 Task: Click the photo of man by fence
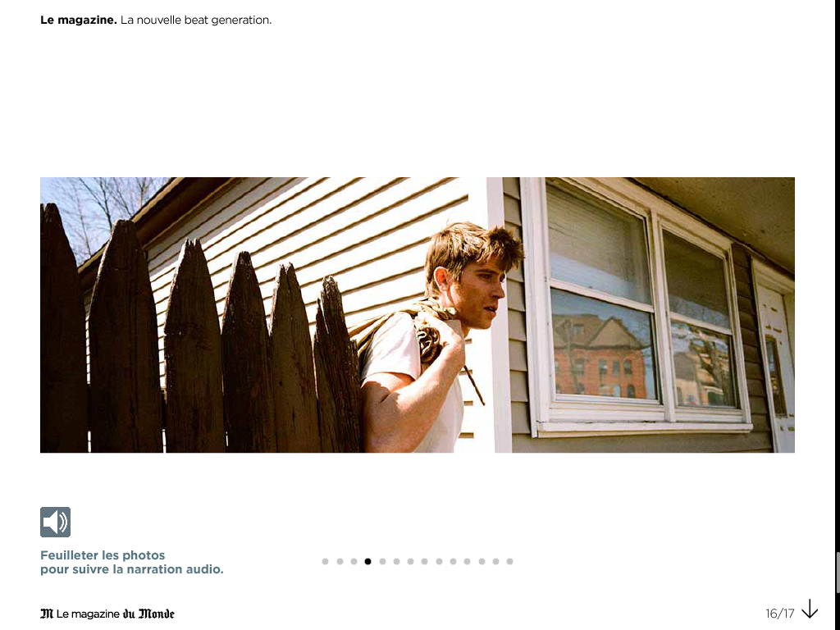point(418,315)
